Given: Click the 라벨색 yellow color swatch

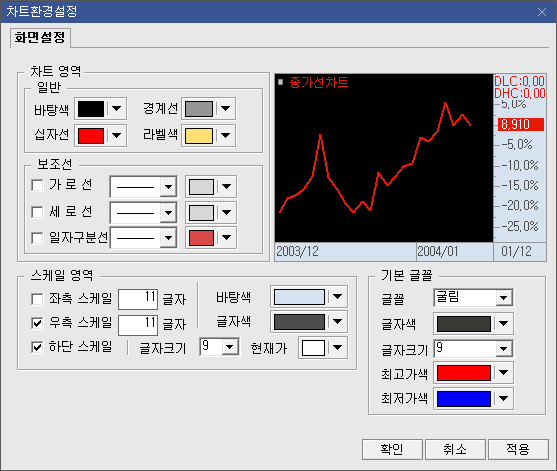Looking at the screenshot, I should (199, 135).
